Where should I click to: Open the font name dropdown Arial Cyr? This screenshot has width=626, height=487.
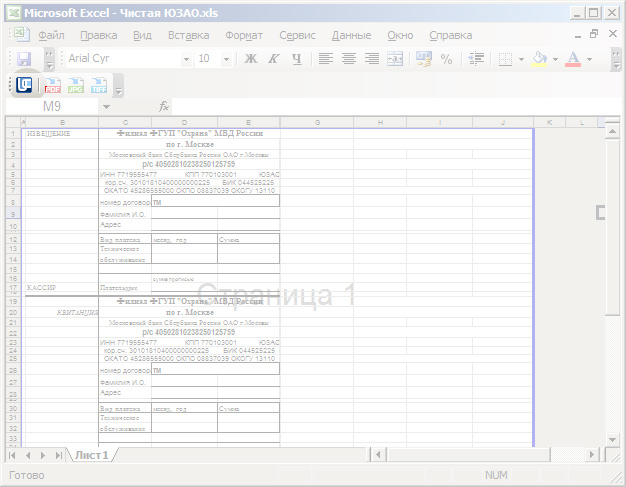pyautogui.click(x=186, y=59)
